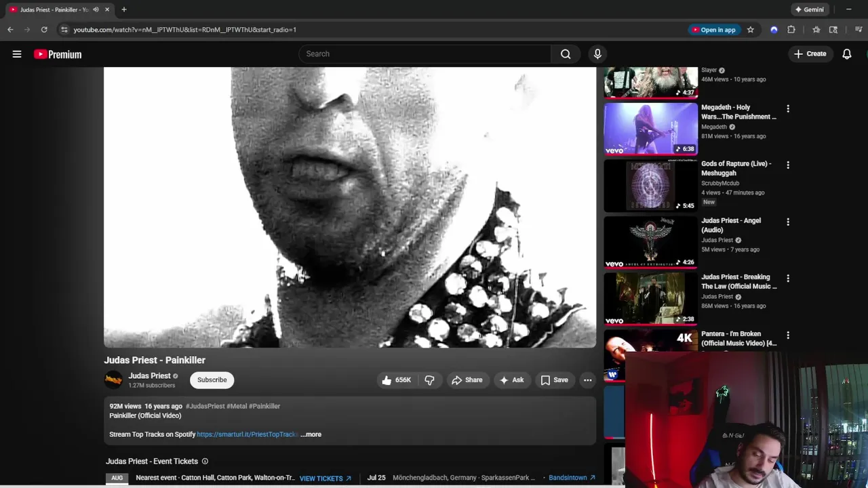Open the Bandsintown link
The height and width of the screenshot is (488, 868).
coord(572,478)
